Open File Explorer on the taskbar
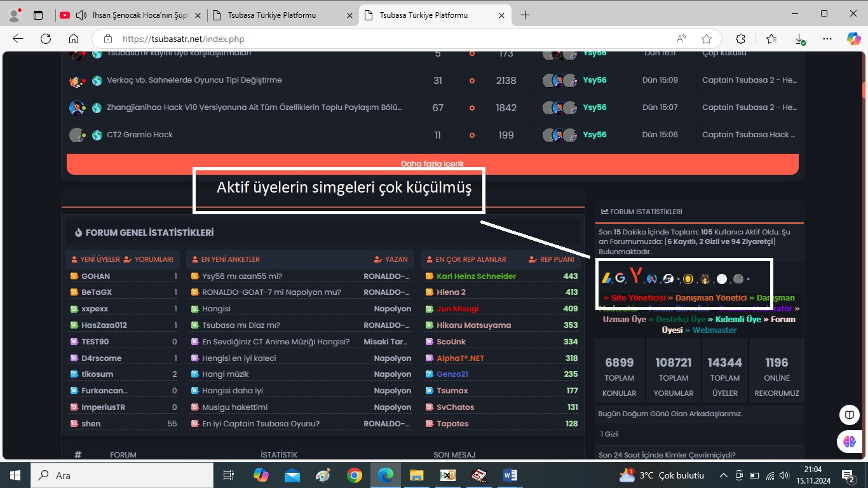The image size is (868, 488). tap(416, 475)
